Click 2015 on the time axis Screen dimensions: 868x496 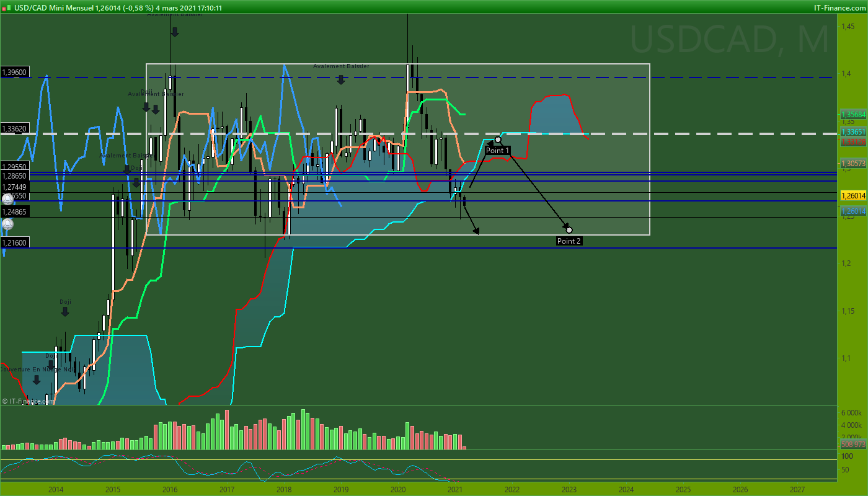[113, 490]
